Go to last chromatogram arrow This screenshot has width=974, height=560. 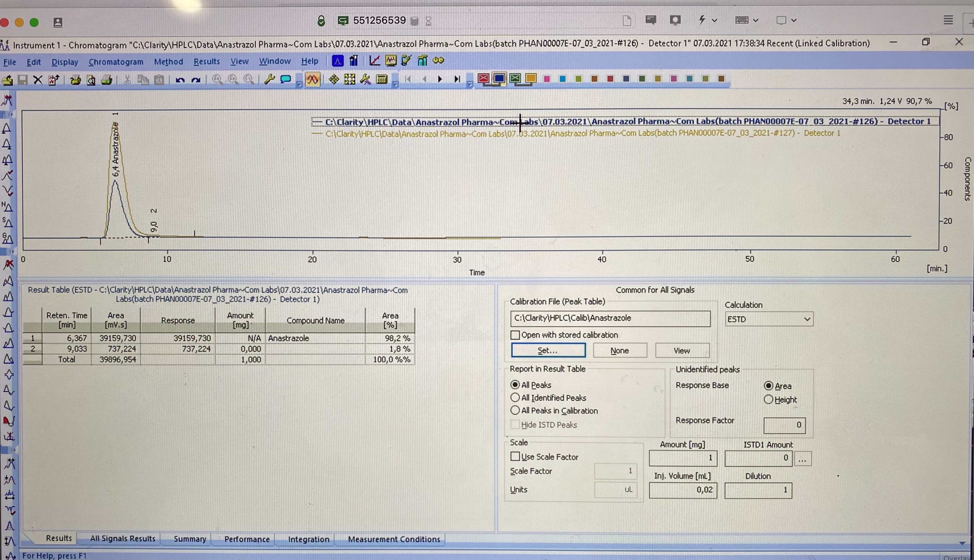[x=457, y=79]
